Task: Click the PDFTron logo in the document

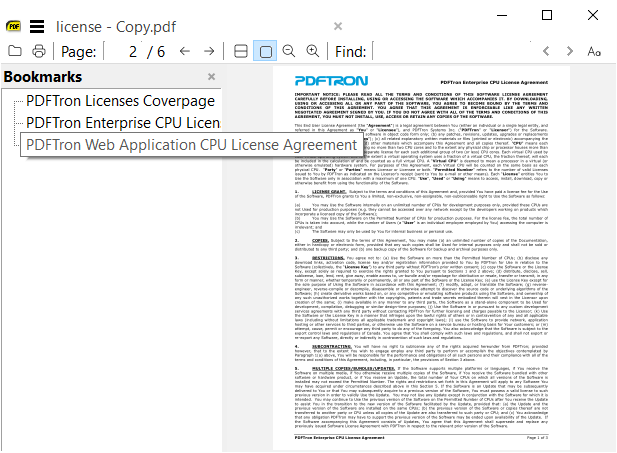Action: pos(331,81)
